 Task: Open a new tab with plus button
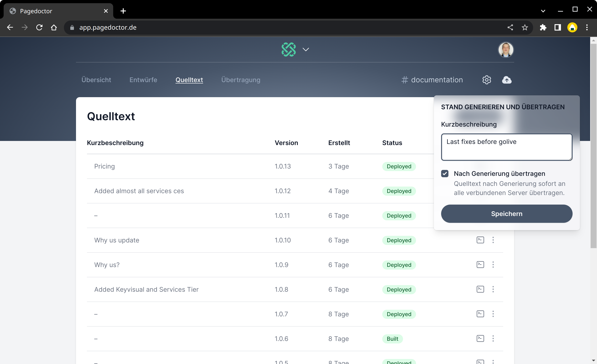(123, 11)
